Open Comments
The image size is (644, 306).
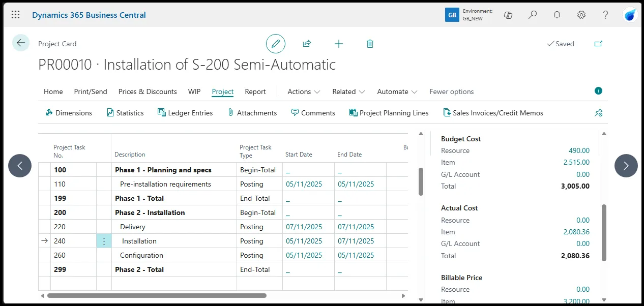[x=313, y=113]
